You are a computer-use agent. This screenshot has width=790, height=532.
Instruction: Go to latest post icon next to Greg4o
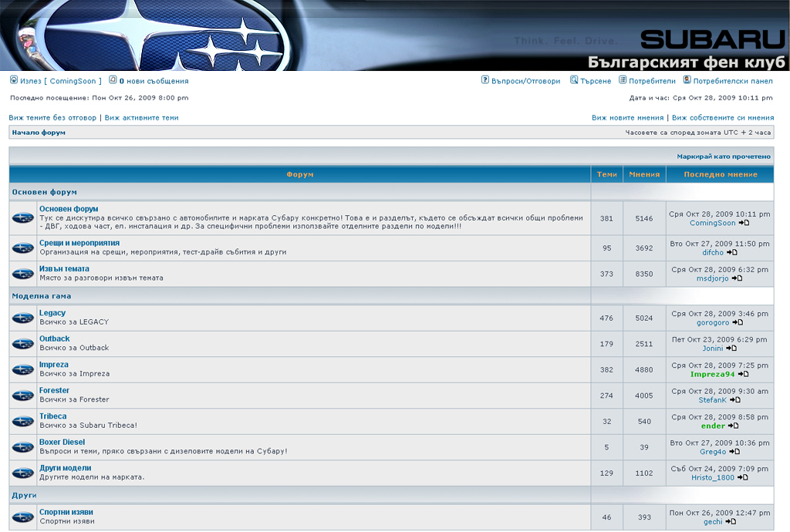coord(734,452)
